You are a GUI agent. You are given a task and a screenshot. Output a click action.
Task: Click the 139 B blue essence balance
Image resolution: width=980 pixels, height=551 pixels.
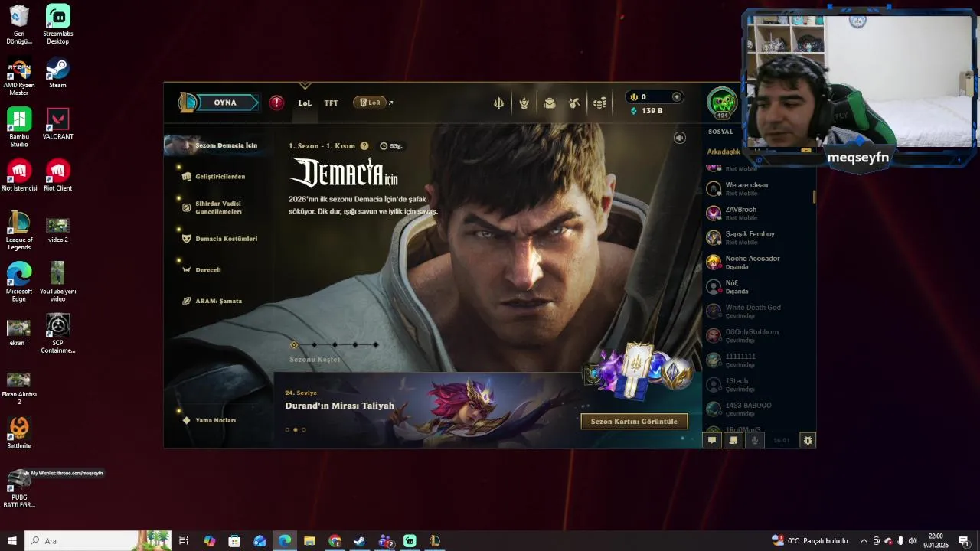point(646,111)
